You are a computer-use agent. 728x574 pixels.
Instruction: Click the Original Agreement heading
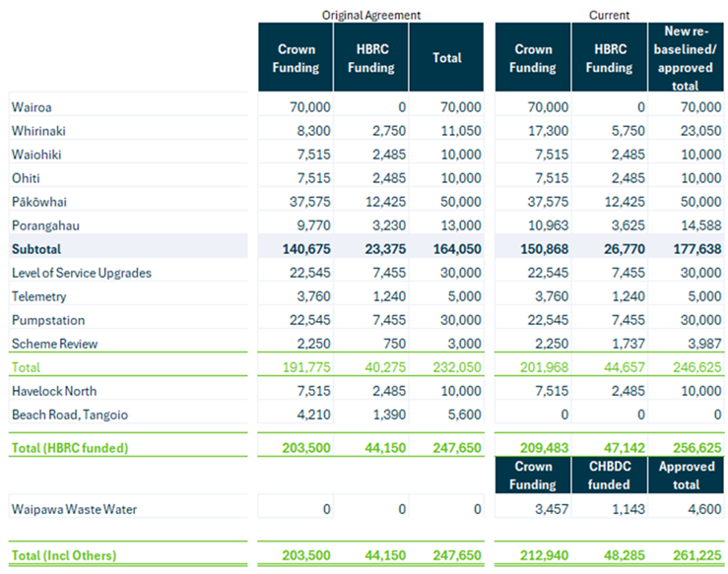tap(371, 15)
